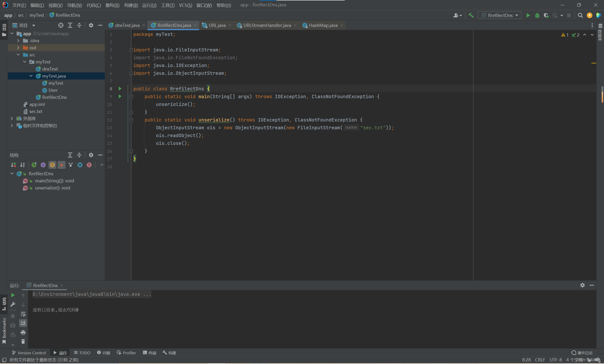604x364 pixels.
Task: Run class from gutter arrow on line 8
Action: (x=120, y=88)
